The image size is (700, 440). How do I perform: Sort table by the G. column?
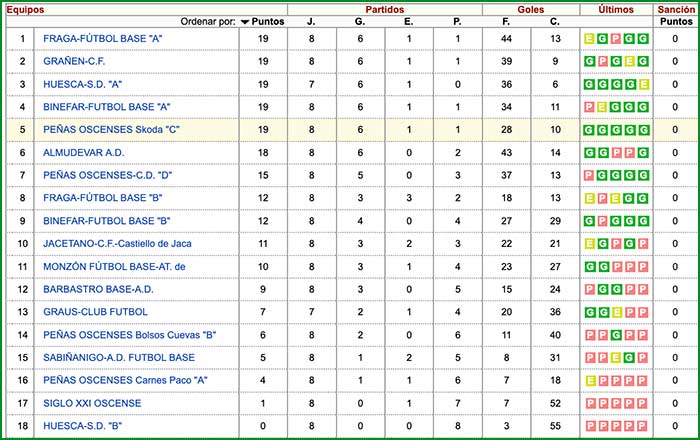tap(360, 21)
